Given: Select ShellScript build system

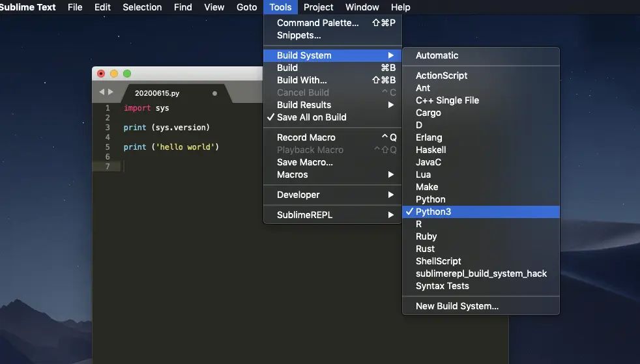Looking at the screenshot, I should coord(481,261).
